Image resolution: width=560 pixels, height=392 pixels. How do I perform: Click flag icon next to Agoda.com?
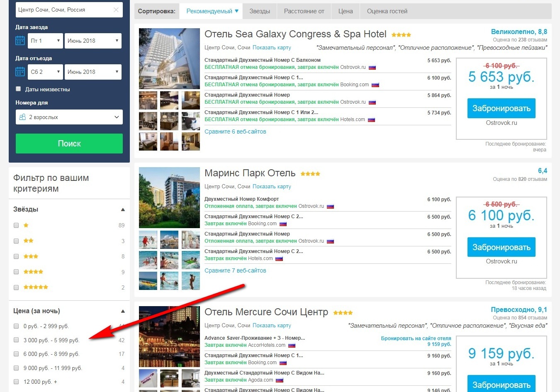point(280,380)
